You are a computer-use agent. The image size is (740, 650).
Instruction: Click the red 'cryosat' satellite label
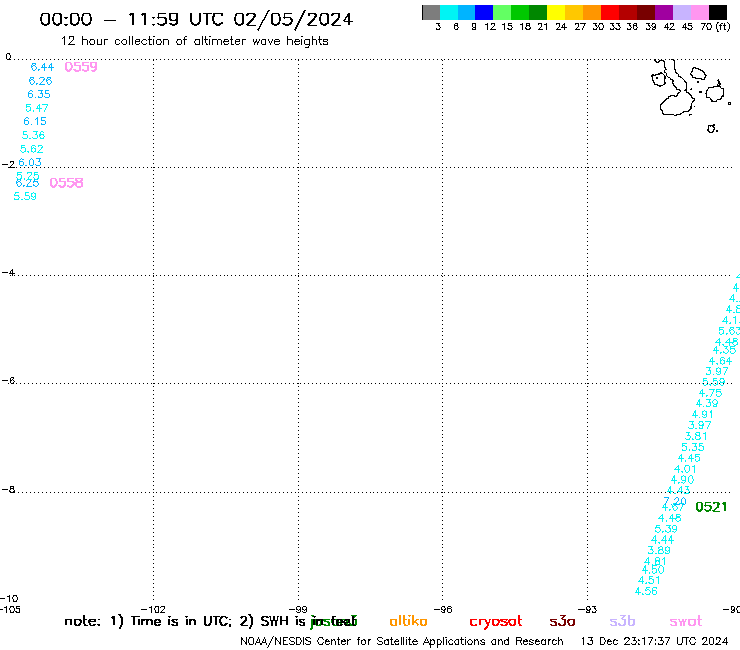[x=496, y=622]
